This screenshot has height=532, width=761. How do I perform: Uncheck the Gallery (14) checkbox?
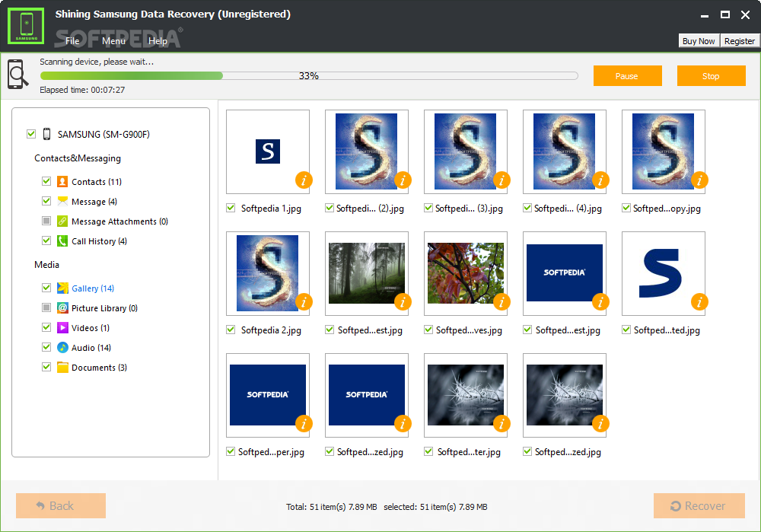(46, 288)
